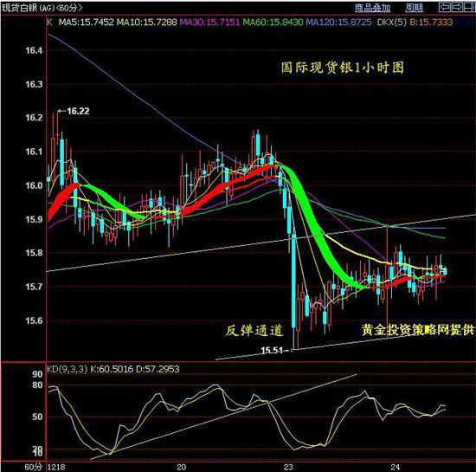The image size is (476, 472).
Task: Click the 50 level on KD axis
Action: click(x=37, y=417)
